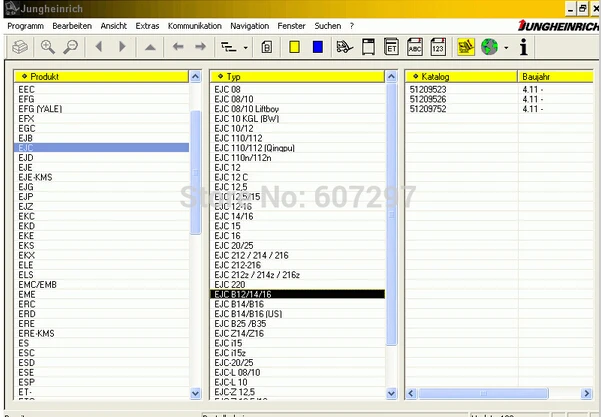Select the highlighted EJC product row

tap(101, 148)
